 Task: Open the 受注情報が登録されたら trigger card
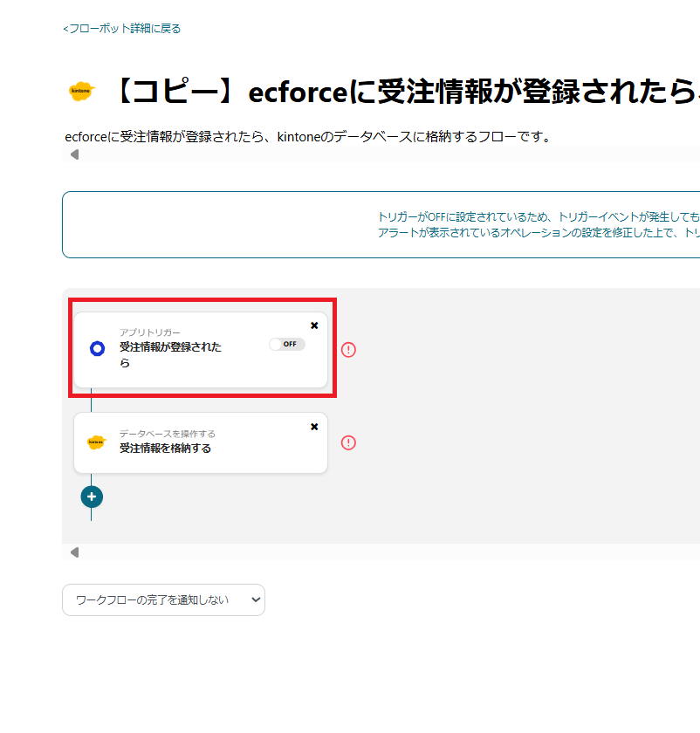click(x=201, y=350)
